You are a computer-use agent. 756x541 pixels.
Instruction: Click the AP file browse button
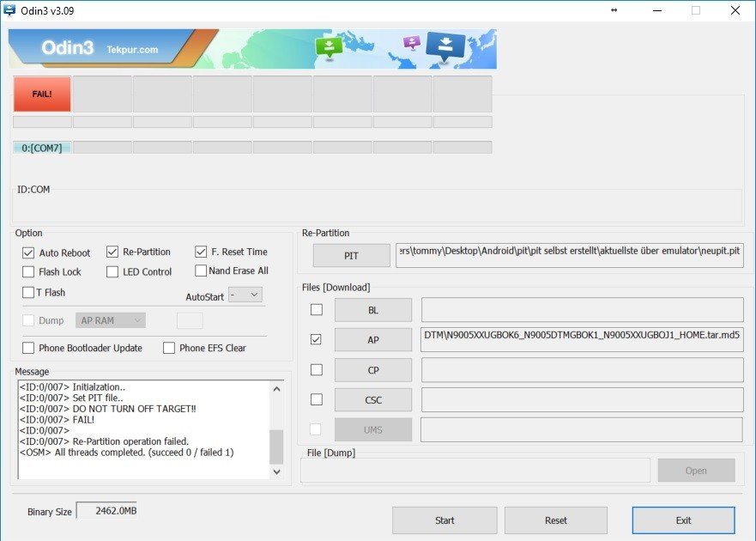373,340
